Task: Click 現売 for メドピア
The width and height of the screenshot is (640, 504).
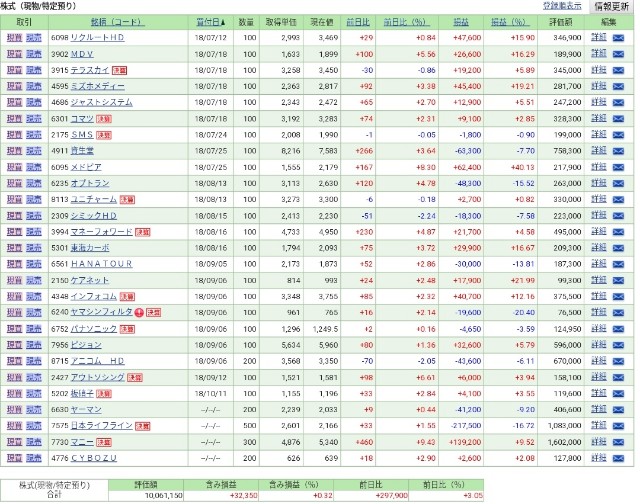Action: [34, 167]
